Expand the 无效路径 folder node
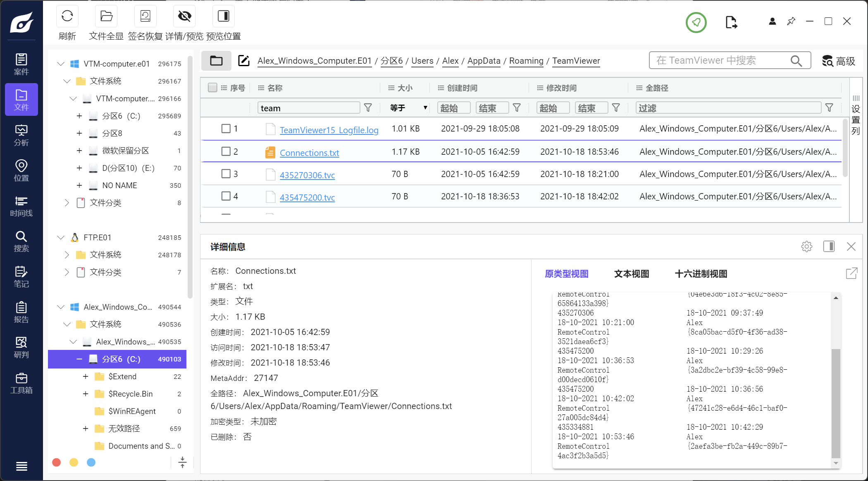This screenshot has width=868, height=481. tap(85, 428)
